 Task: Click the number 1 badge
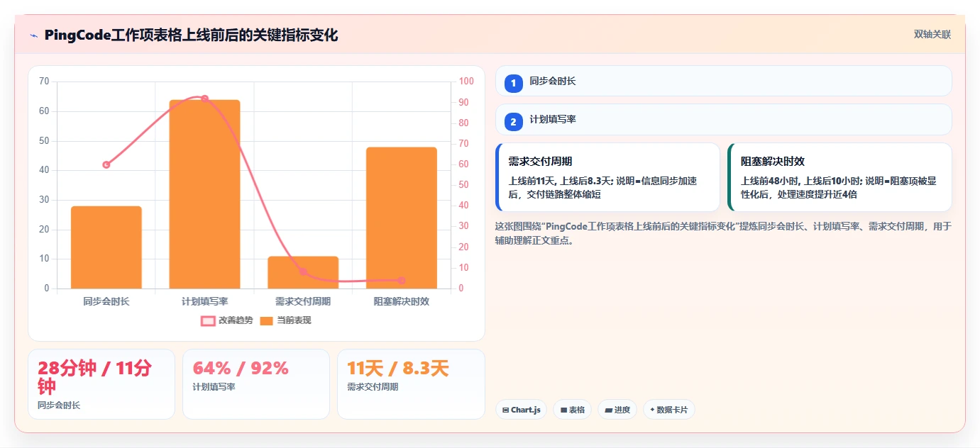click(x=514, y=84)
